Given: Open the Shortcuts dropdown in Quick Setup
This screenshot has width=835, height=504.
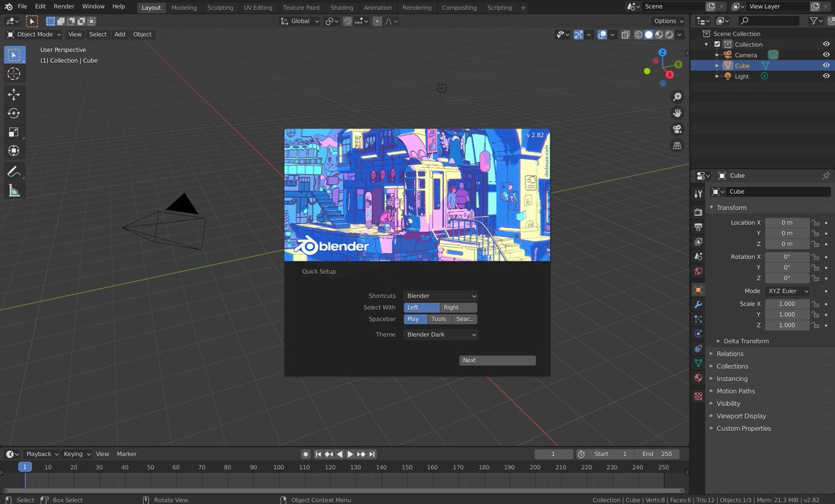Looking at the screenshot, I should point(440,295).
